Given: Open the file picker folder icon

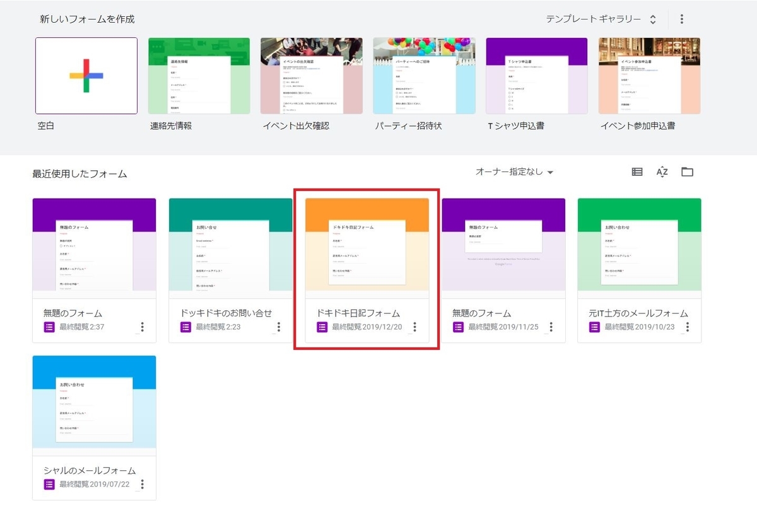Looking at the screenshot, I should (x=688, y=171).
